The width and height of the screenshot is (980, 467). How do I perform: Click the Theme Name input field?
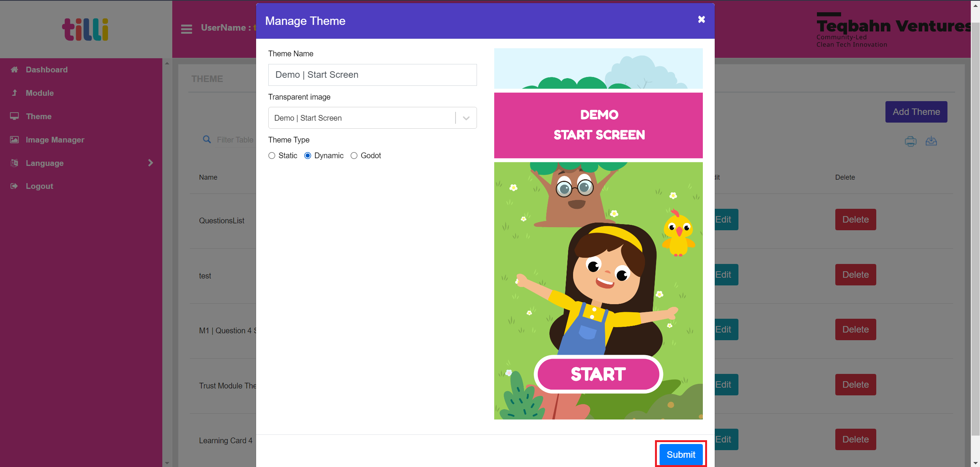(x=372, y=74)
